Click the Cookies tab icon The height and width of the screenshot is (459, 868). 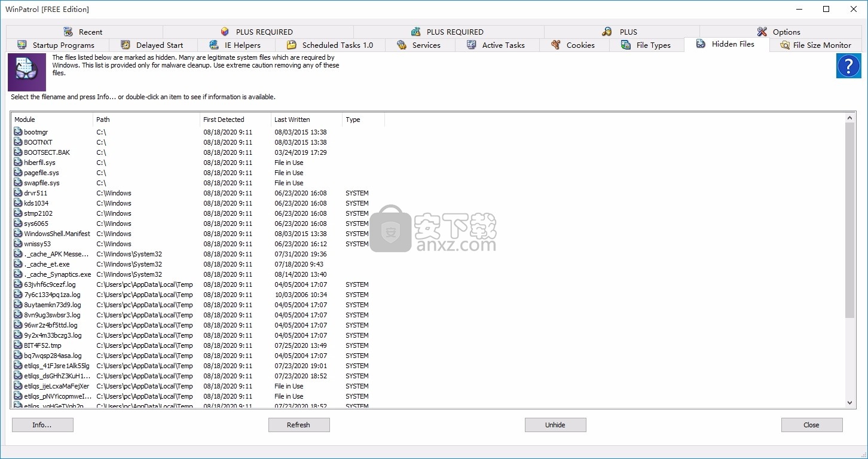click(x=556, y=45)
